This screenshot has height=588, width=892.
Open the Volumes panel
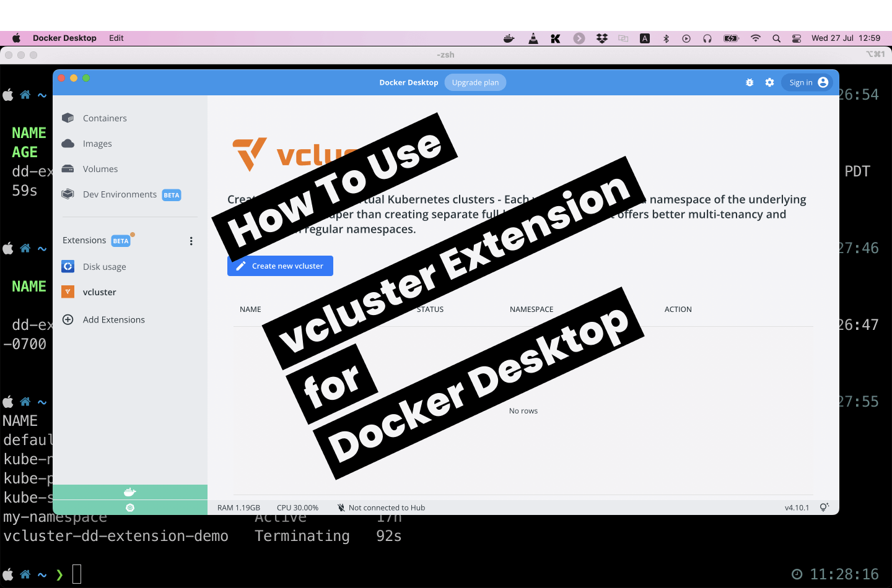[100, 168]
